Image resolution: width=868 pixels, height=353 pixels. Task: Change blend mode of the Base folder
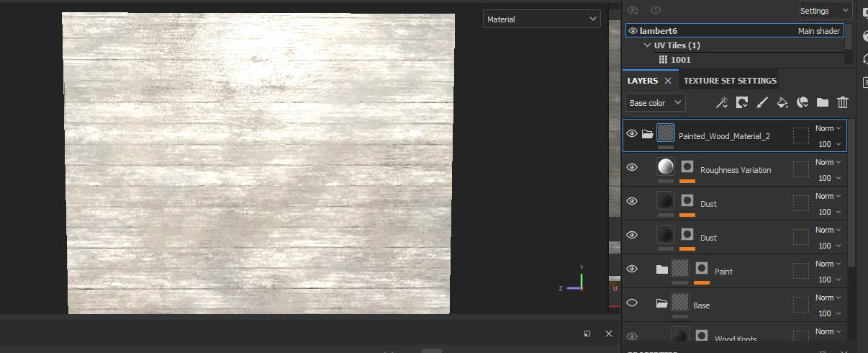point(828,298)
